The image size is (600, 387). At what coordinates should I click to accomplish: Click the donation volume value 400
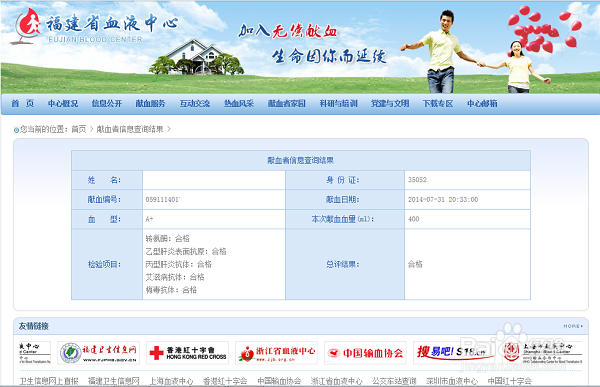414,219
